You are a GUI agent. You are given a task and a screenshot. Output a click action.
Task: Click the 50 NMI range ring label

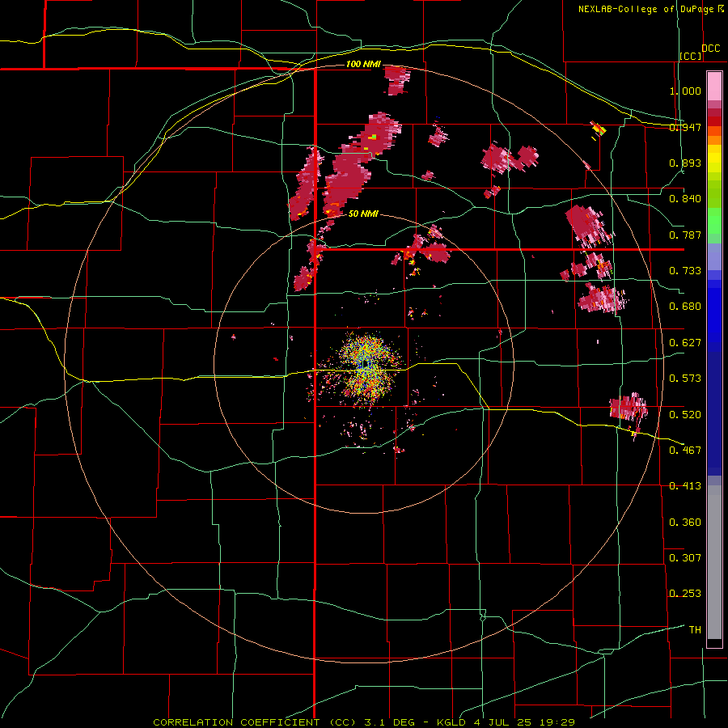[363, 214]
